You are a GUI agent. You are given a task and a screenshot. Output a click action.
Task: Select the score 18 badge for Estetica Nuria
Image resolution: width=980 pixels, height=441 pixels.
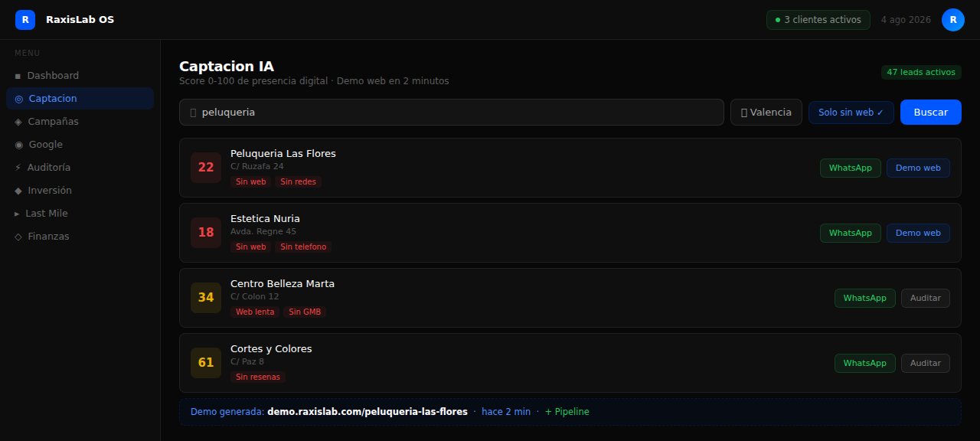click(206, 233)
